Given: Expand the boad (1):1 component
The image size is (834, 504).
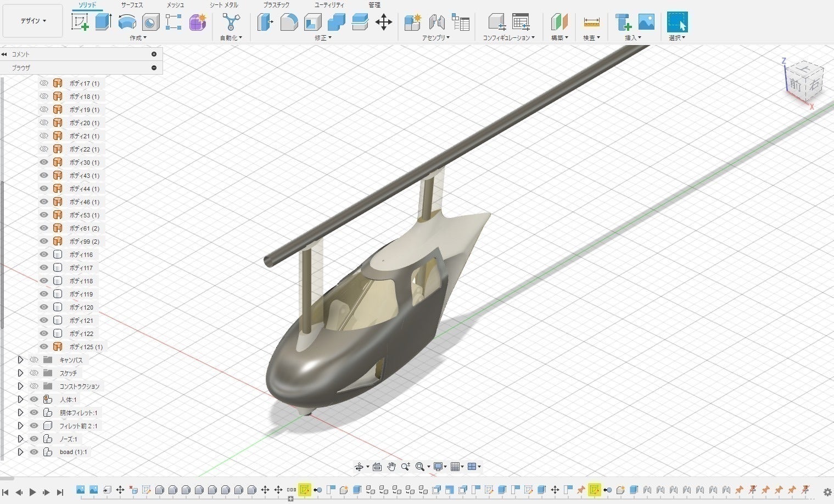Looking at the screenshot, I should coord(20,452).
